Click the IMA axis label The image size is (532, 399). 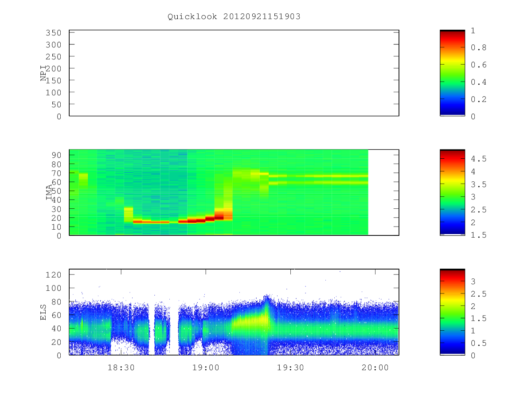click(x=49, y=192)
